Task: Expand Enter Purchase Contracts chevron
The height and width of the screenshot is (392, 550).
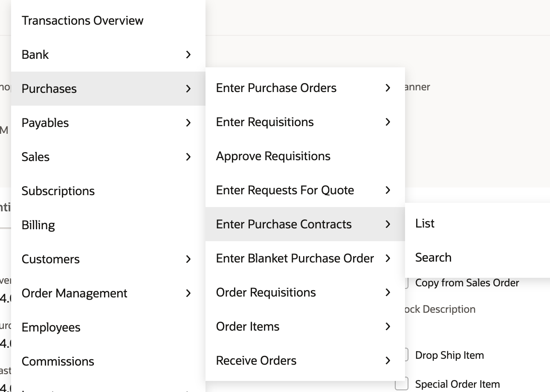Action: coord(388,224)
